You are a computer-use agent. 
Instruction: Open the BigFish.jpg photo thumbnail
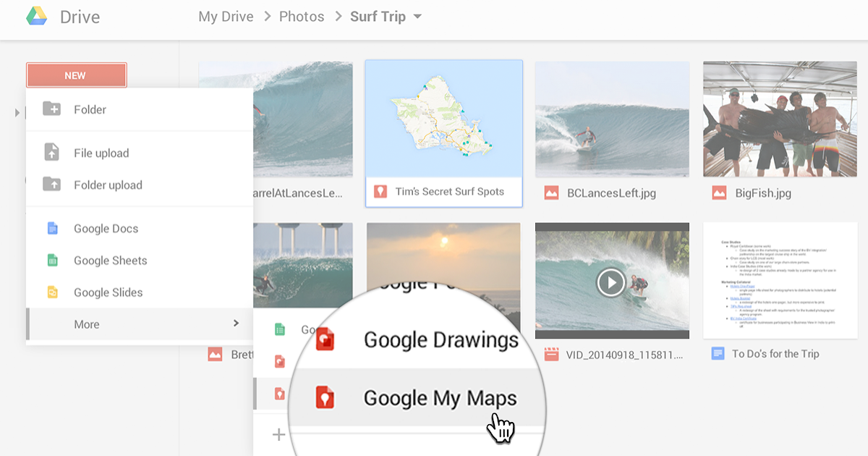[x=780, y=119]
